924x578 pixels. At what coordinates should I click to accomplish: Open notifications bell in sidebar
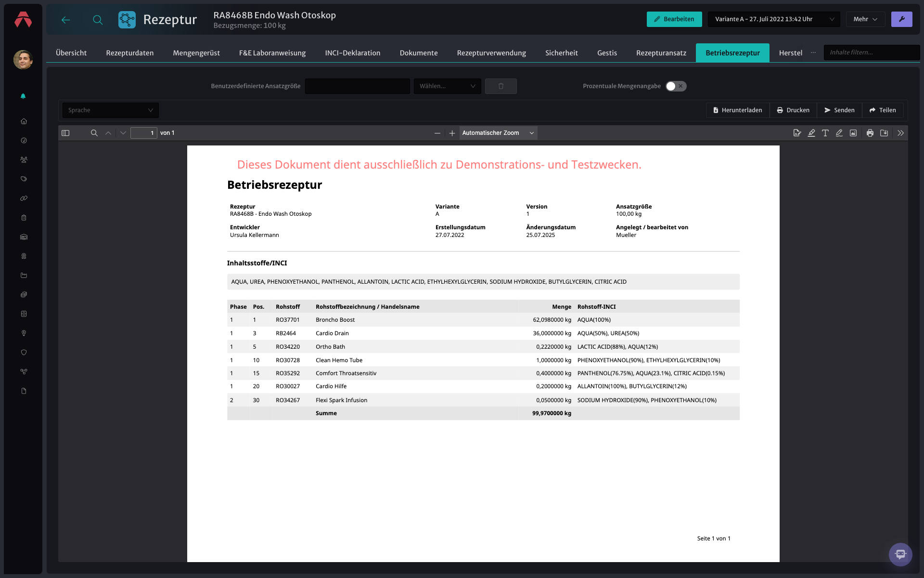point(23,96)
